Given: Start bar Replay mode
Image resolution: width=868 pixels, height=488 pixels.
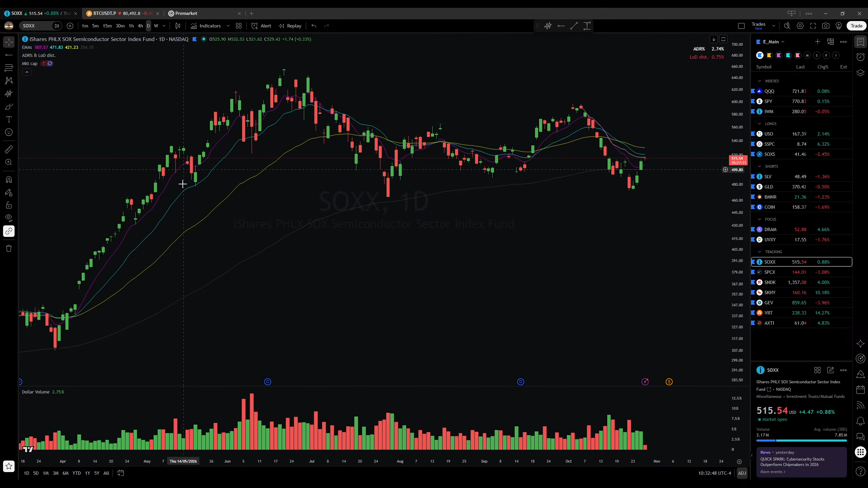Looking at the screenshot, I should click(290, 26).
